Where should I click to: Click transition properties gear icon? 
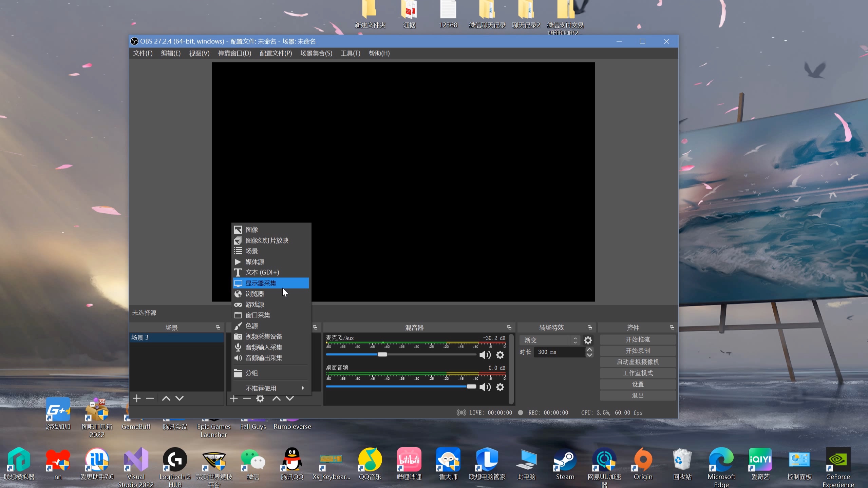click(x=588, y=340)
